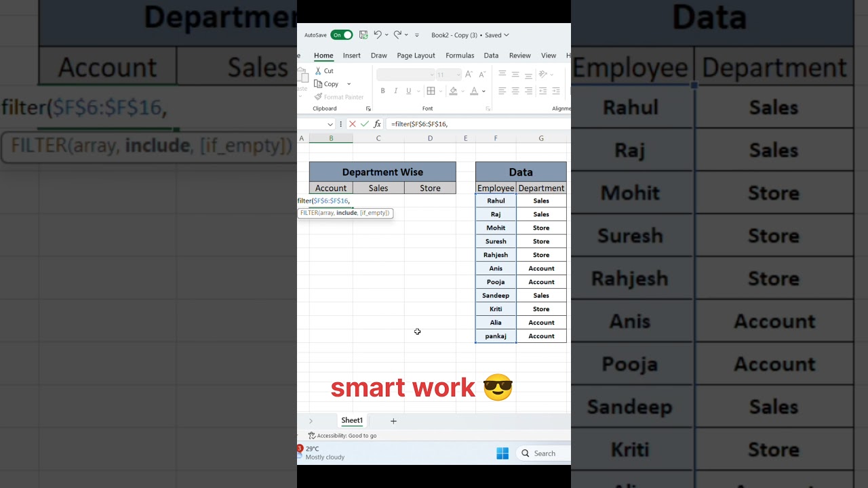Click Accessibility: Good to go status

coord(342,436)
